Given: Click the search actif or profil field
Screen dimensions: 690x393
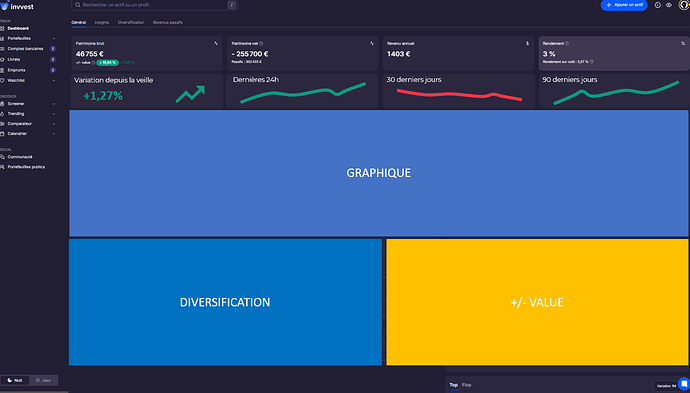Looking at the screenshot, I should [154, 5].
